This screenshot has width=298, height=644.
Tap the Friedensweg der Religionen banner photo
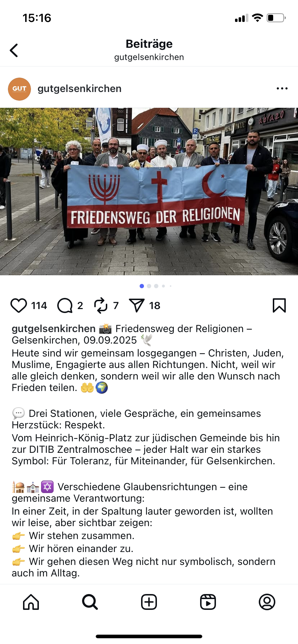pyautogui.click(x=149, y=192)
